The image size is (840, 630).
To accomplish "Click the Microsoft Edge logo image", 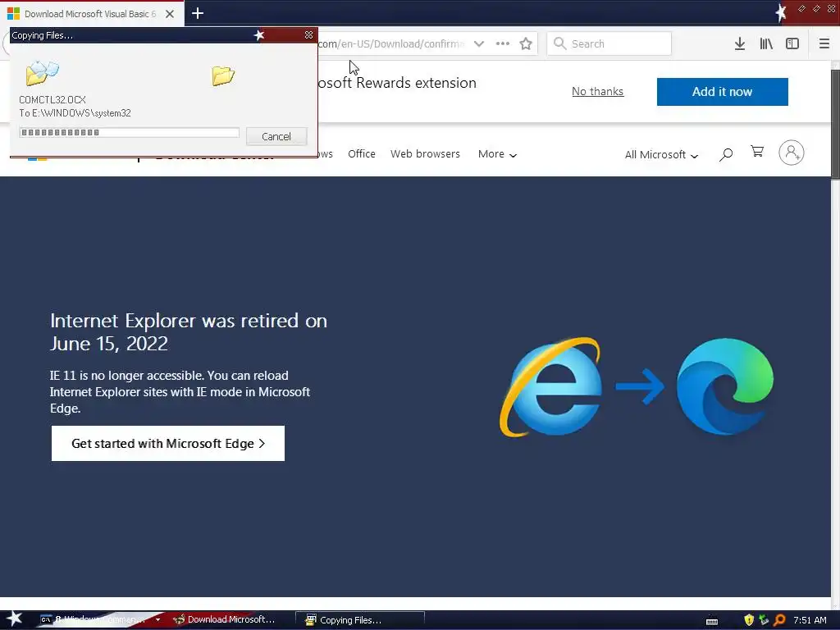I will pyautogui.click(x=725, y=386).
